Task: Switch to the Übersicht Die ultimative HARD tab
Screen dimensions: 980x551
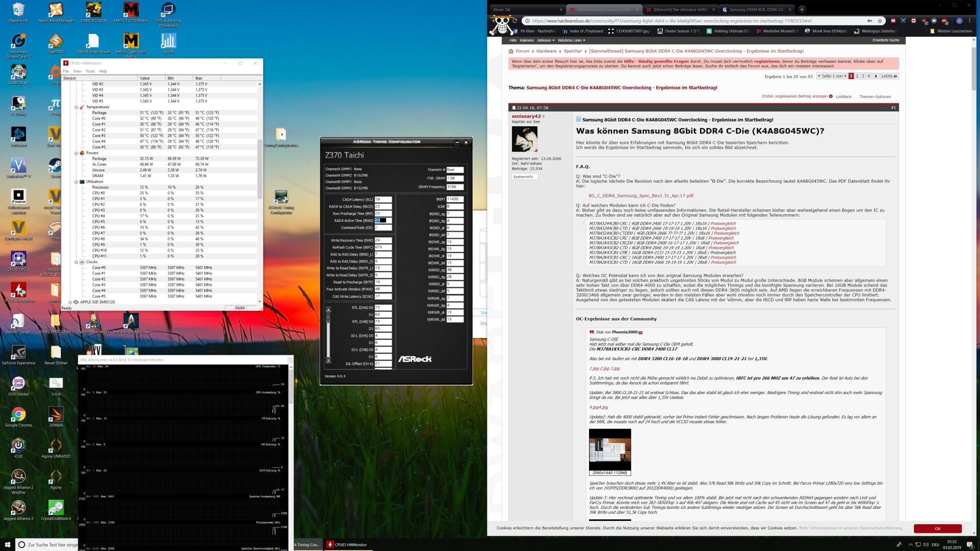Action: point(680,9)
